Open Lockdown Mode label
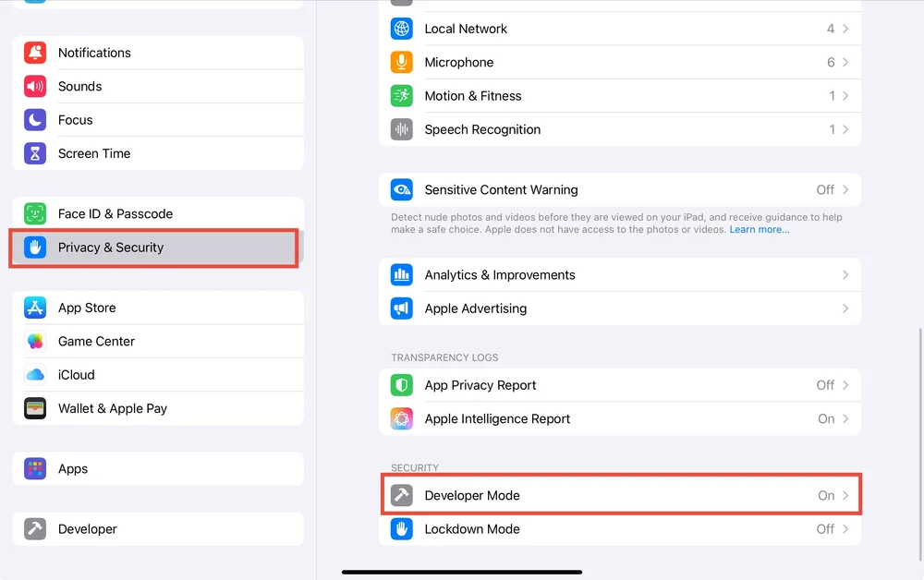The image size is (924, 580). tap(472, 529)
